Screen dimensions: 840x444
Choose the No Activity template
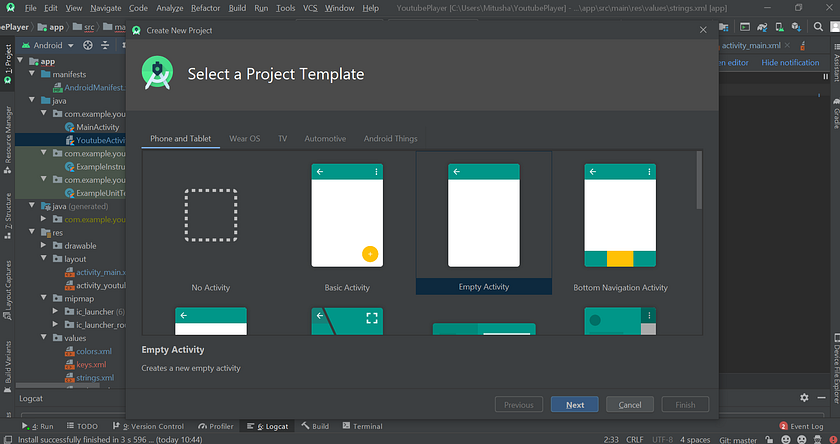coord(211,223)
